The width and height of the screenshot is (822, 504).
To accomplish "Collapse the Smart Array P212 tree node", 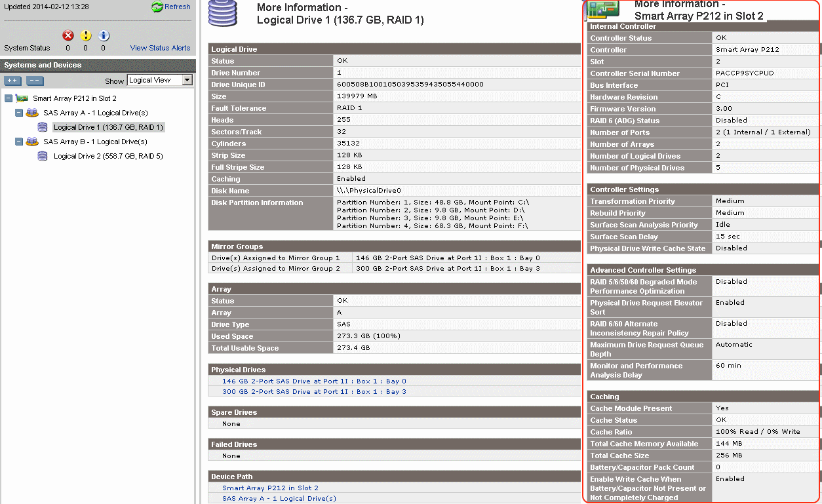I will [9, 98].
